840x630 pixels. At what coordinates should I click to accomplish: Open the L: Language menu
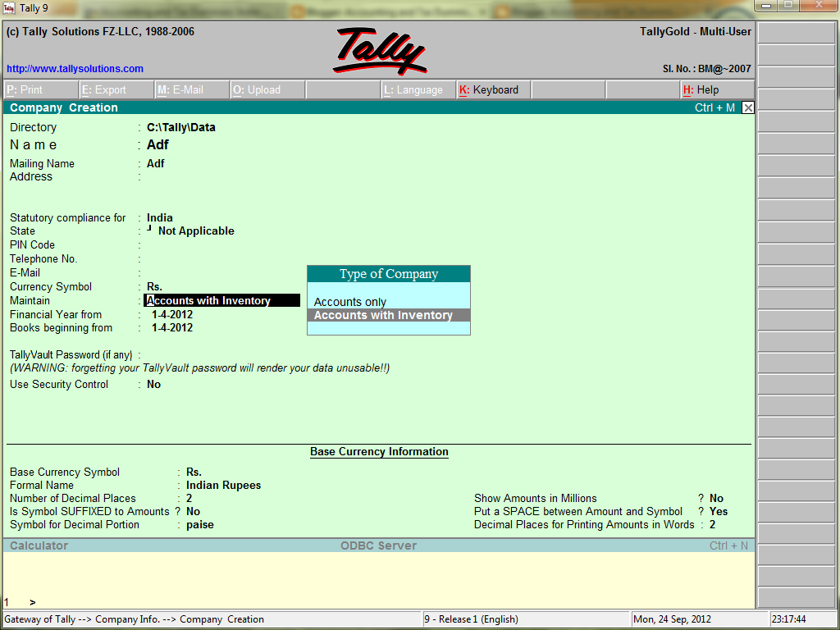[418, 90]
